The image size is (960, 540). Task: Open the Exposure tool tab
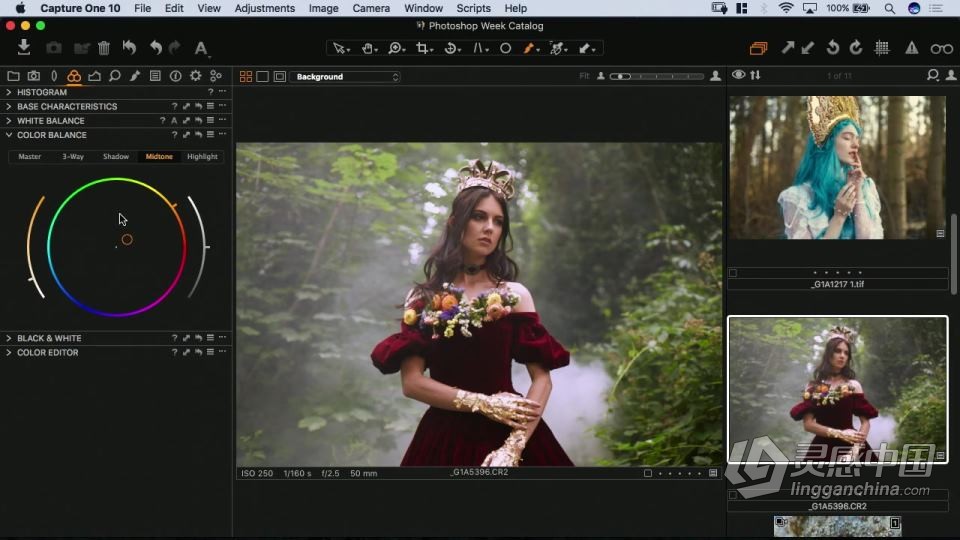coord(94,76)
